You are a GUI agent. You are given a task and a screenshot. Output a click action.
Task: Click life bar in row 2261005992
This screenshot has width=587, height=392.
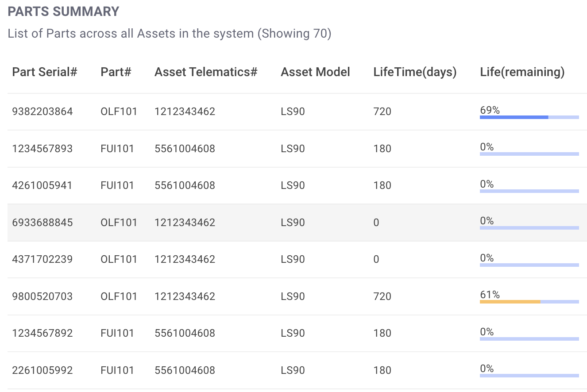(529, 376)
